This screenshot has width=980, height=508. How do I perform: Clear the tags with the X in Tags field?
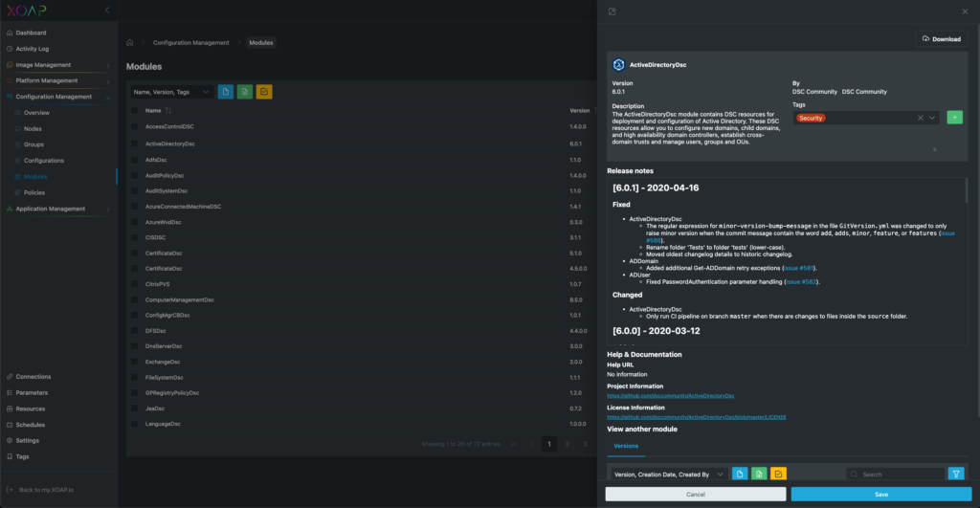pyautogui.click(x=920, y=118)
